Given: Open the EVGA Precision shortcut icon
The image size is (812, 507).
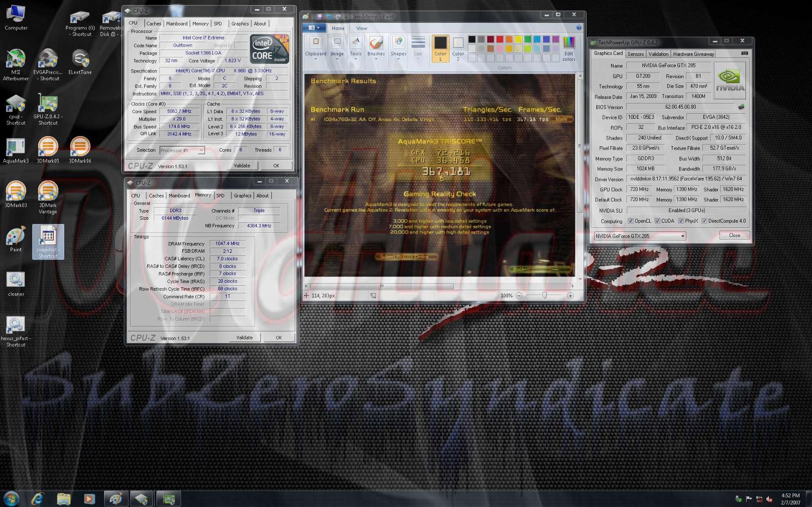Looking at the screenshot, I should (48, 65).
